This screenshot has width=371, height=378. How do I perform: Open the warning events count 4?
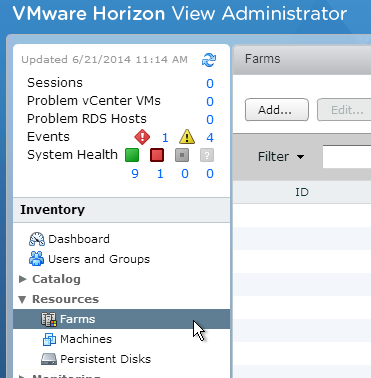(x=210, y=137)
